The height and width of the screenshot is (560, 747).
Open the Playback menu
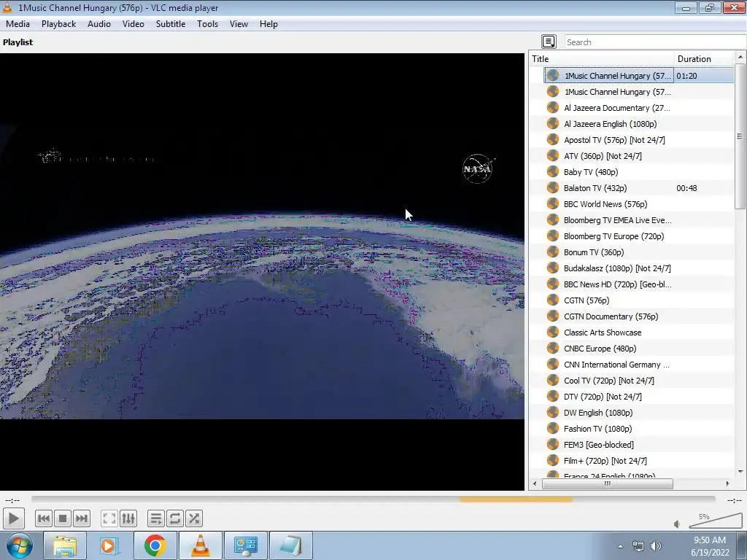click(58, 24)
